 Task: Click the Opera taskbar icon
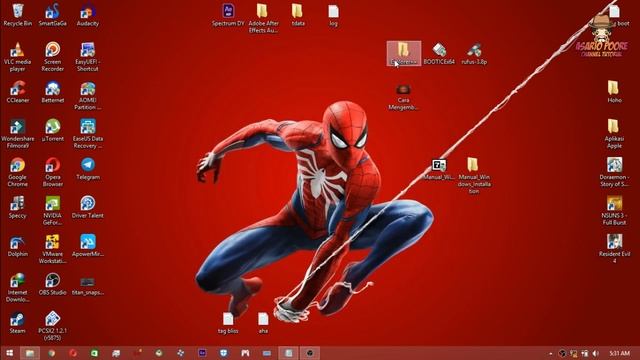coord(73,353)
